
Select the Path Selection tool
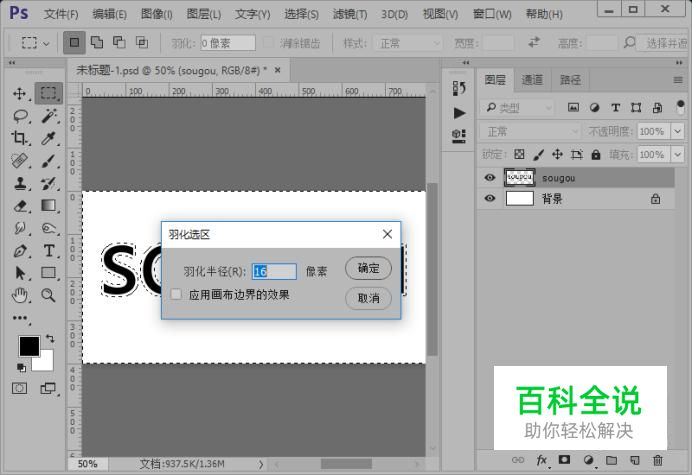20,273
